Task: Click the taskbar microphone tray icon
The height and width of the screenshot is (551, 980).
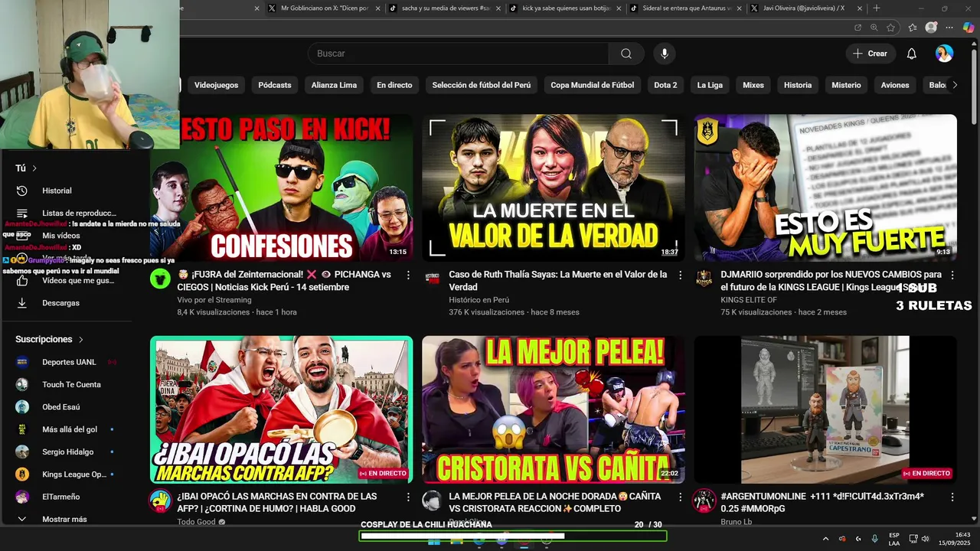Action: 874,539
